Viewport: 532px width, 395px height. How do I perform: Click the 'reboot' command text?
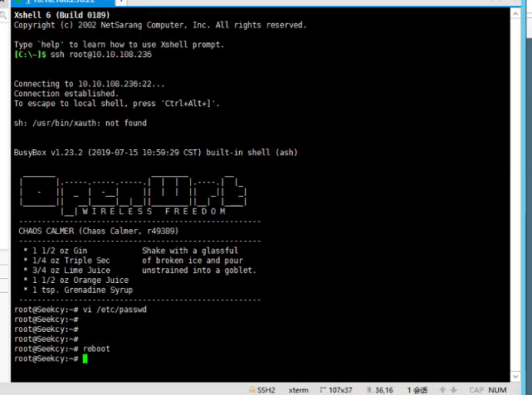pyautogui.click(x=96, y=349)
